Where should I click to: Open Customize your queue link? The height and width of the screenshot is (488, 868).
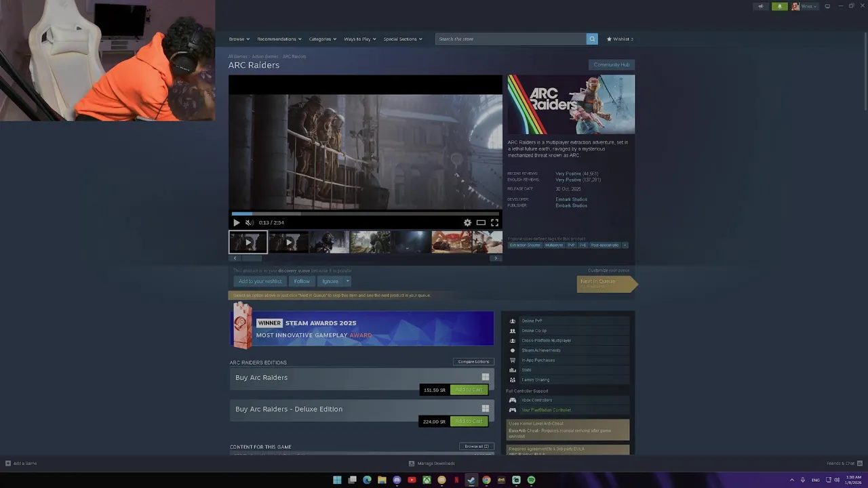click(608, 270)
